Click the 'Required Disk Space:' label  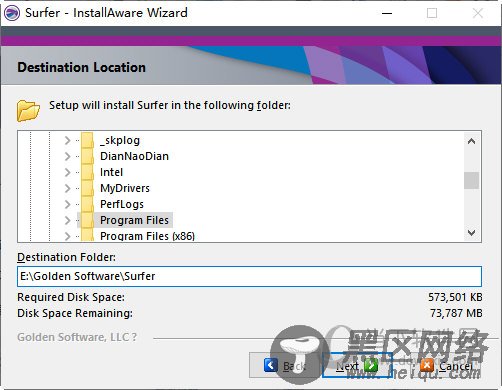(x=71, y=297)
